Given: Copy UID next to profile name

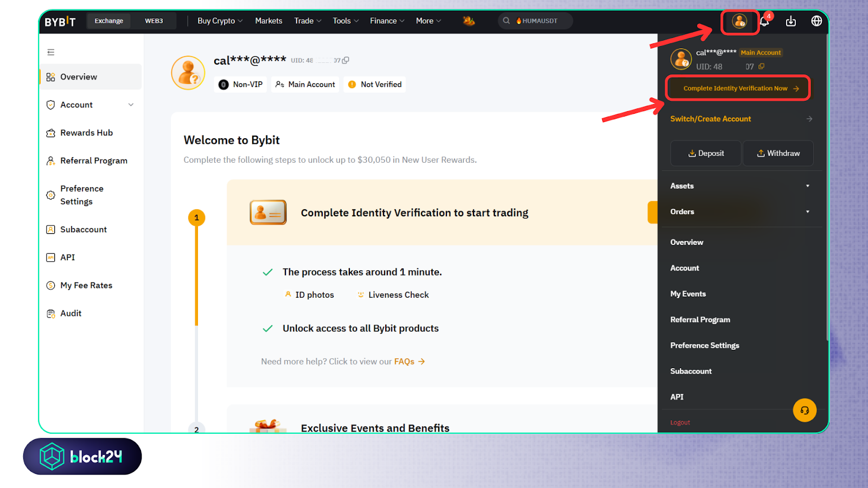Looking at the screenshot, I should pyautogui.click(x=346, y=60).
